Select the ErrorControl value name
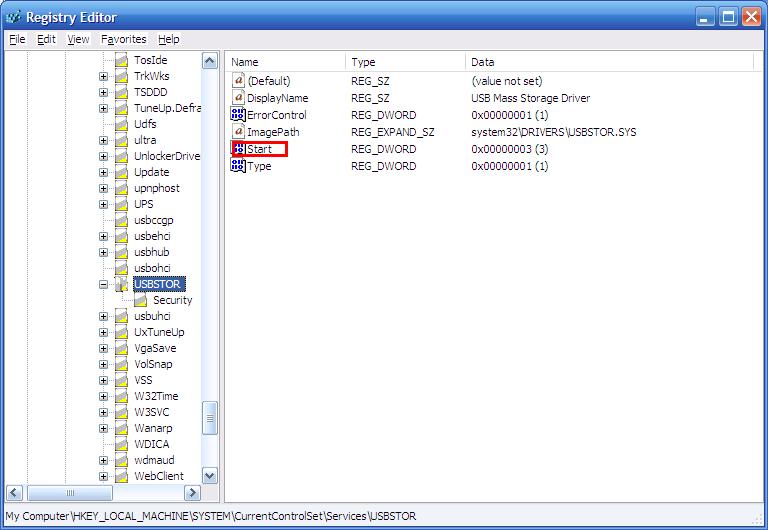The width and height of the screenshot is (768, 530). pyautogui.click(x=277, y=115)
